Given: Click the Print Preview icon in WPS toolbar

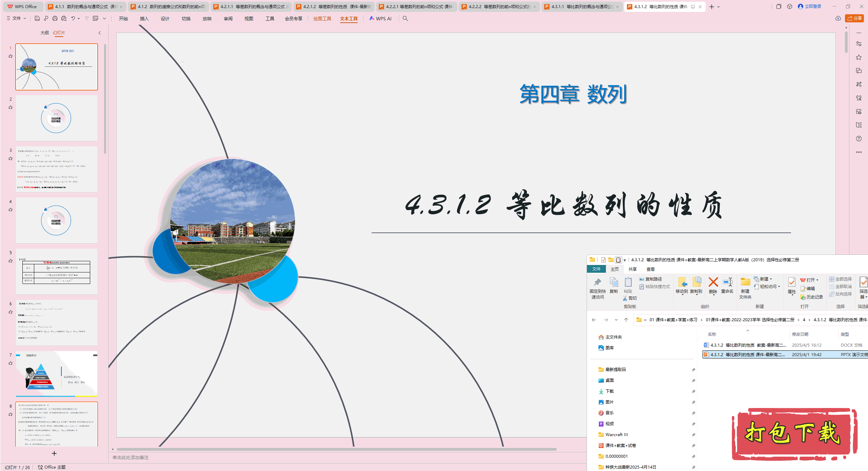Looking at the screenshot, I should 64,19.
